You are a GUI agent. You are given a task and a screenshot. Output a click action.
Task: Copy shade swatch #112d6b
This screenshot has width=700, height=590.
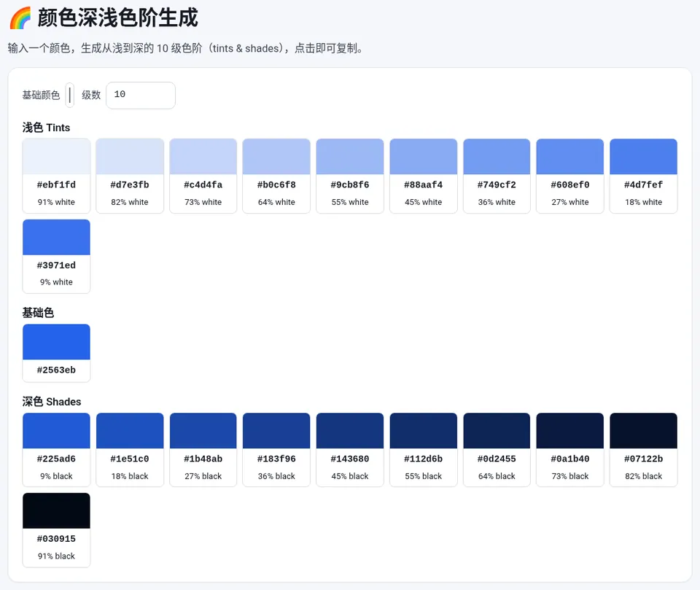click(x=423, y=450)
